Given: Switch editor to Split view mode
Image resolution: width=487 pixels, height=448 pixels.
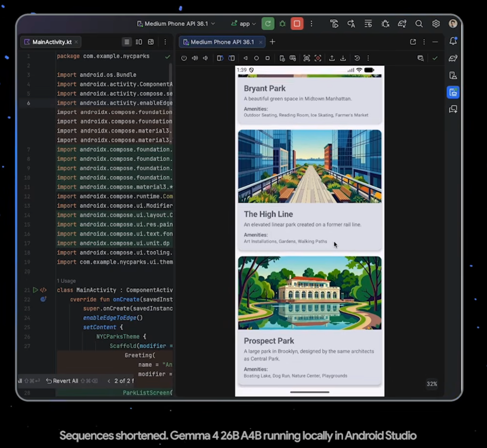Looking at the screenshot, I should coord(139,42).
